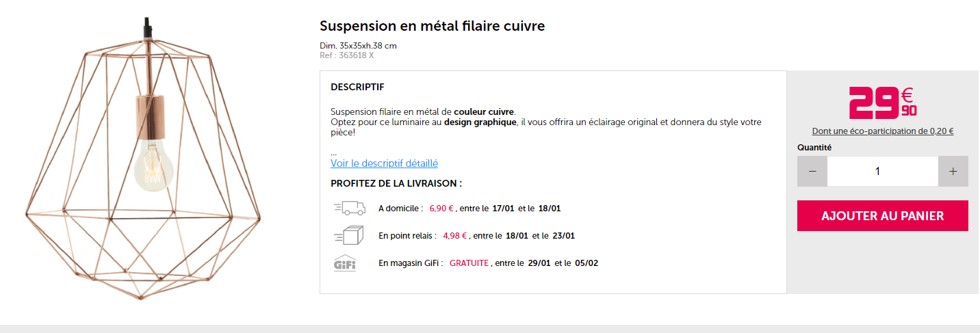Click the PROFITEZ DE LA LIVRAISON heading
The image size is (980, 333).
point(396,183)
